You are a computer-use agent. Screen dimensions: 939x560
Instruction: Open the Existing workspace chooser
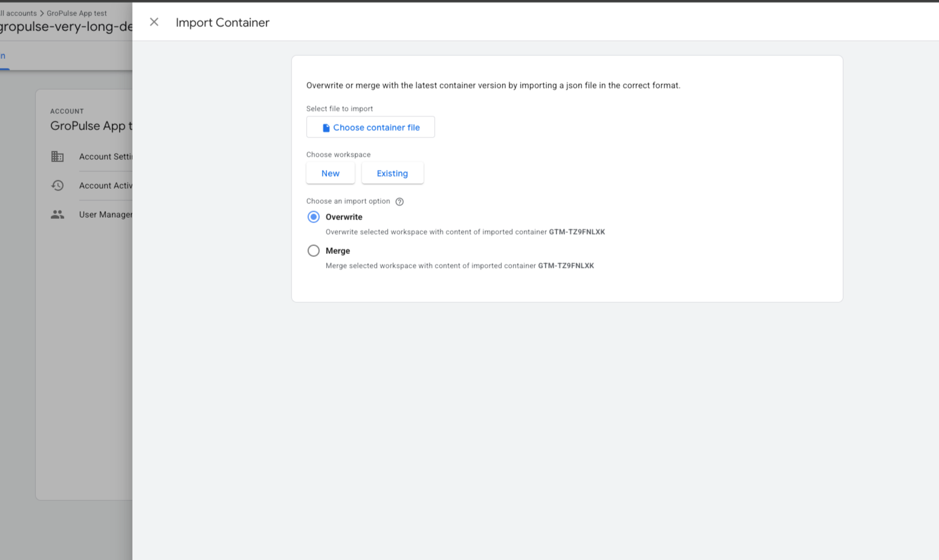(x=392, y=173)
